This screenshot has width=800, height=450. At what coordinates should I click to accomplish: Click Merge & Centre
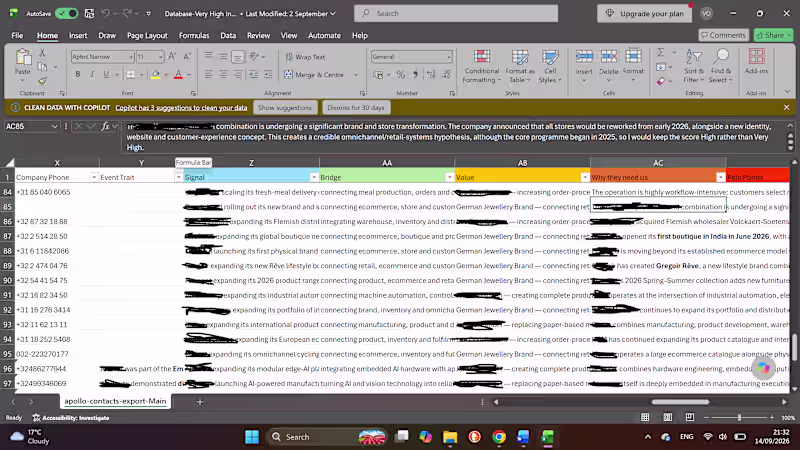[x=314, y=74]
